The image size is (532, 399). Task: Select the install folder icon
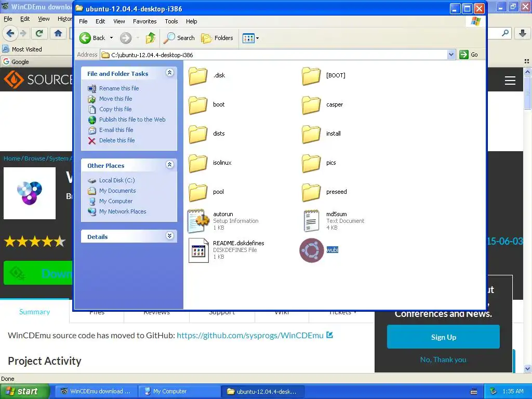pyautogui.click(x=311, y=134)
